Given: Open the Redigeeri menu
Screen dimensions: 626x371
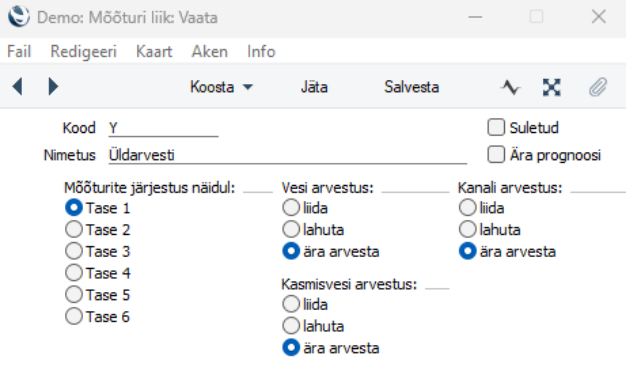Looking at the screenshot, I should coord(83,52).
